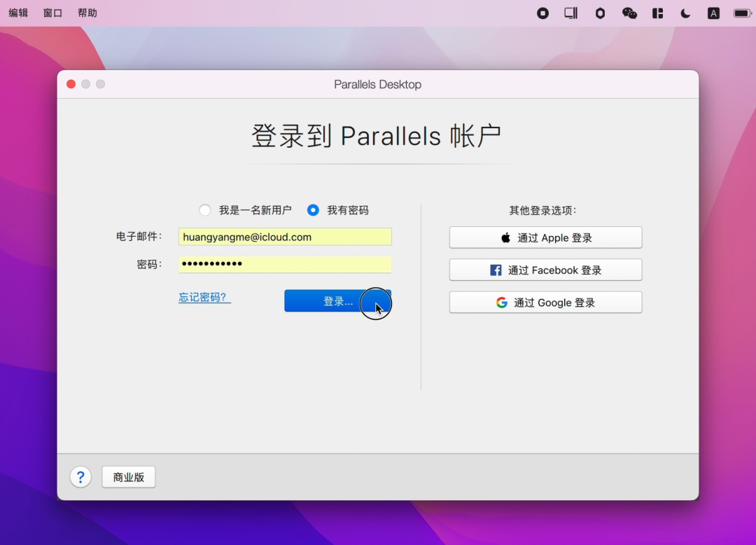Image resolution: width=756 pixels, height=545 pixels.
Task: Click the input source 'A' menu bar icon
Action: tap(713, 13)
